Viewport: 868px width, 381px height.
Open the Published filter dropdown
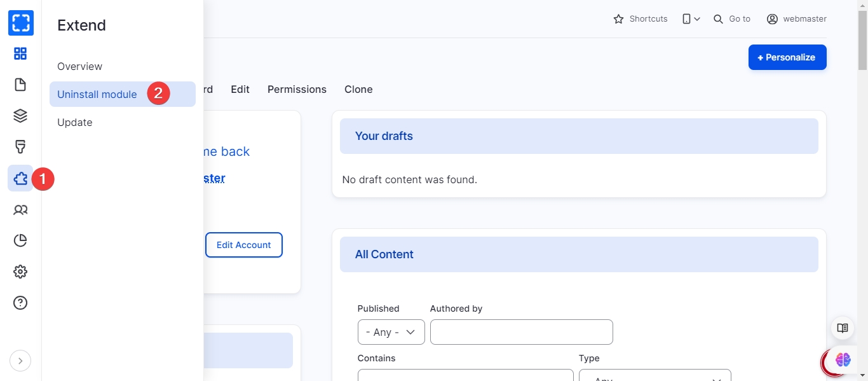[391, 332]
